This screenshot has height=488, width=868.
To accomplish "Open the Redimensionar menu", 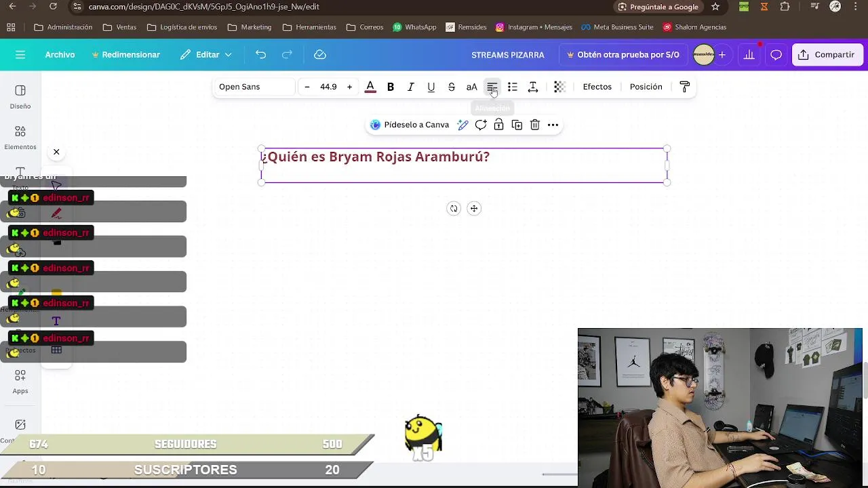I will click(x=125, y=55).
